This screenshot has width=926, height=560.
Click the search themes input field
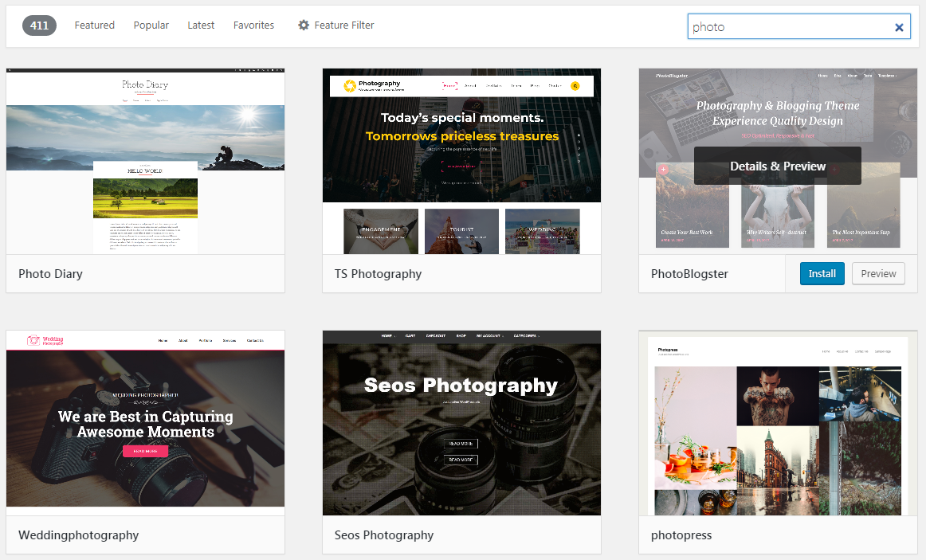(x=789, y=27)
